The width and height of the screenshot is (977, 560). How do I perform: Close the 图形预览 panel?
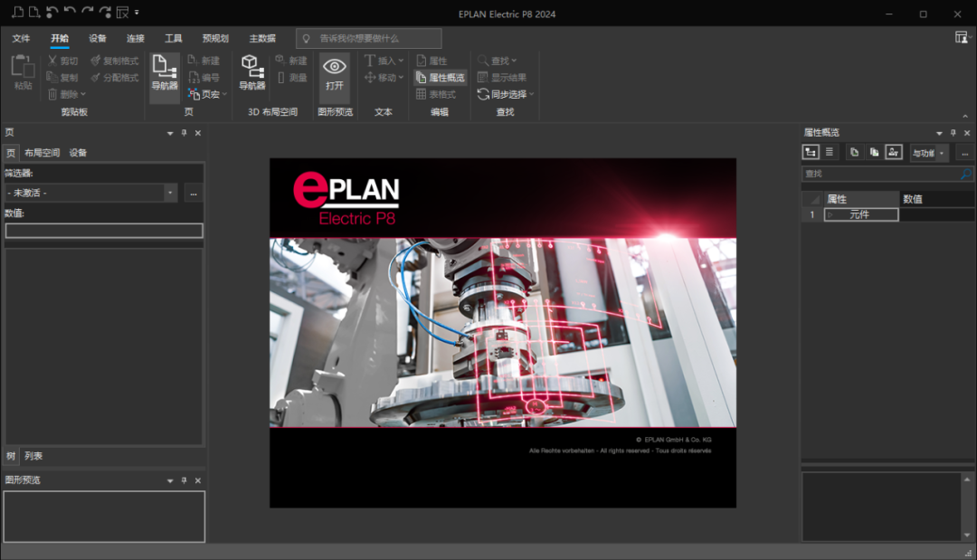[x=198, y=480]
